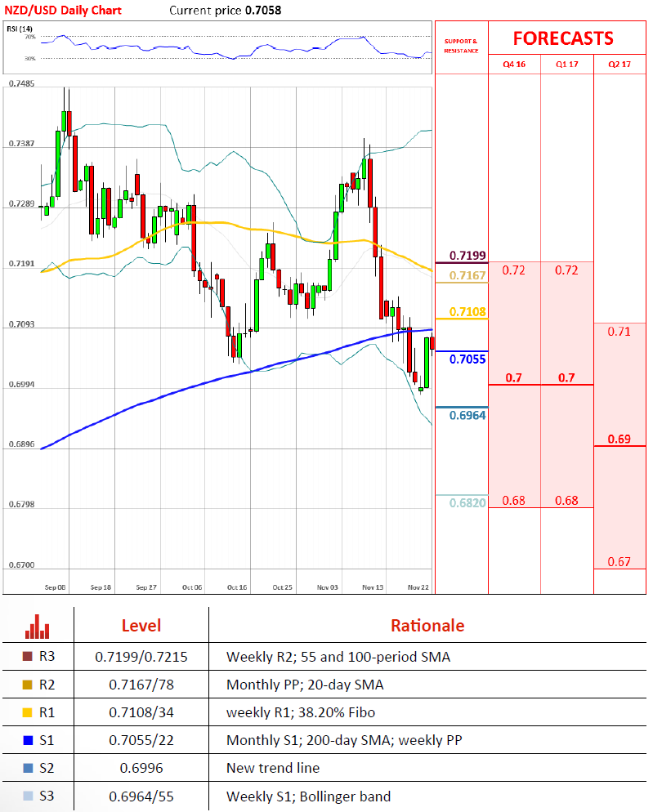Click the 0.6964 support level label
653x812 pixels.
point(467,415)
